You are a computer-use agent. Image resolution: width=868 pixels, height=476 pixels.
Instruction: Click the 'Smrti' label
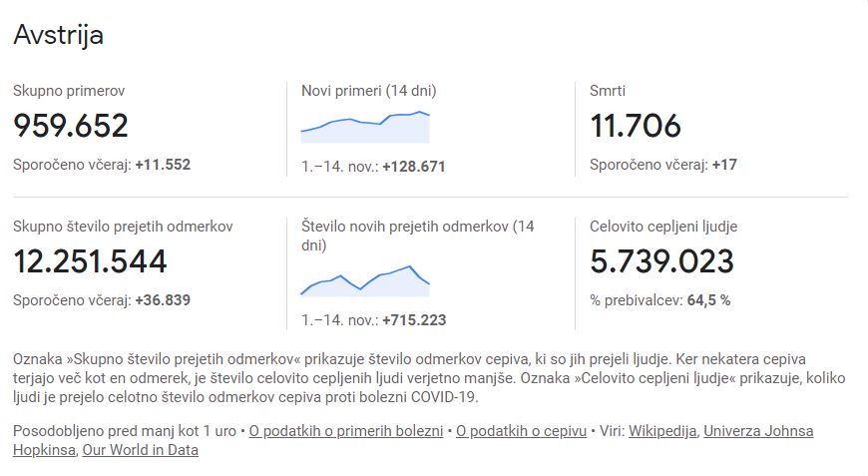coord(608,91)
